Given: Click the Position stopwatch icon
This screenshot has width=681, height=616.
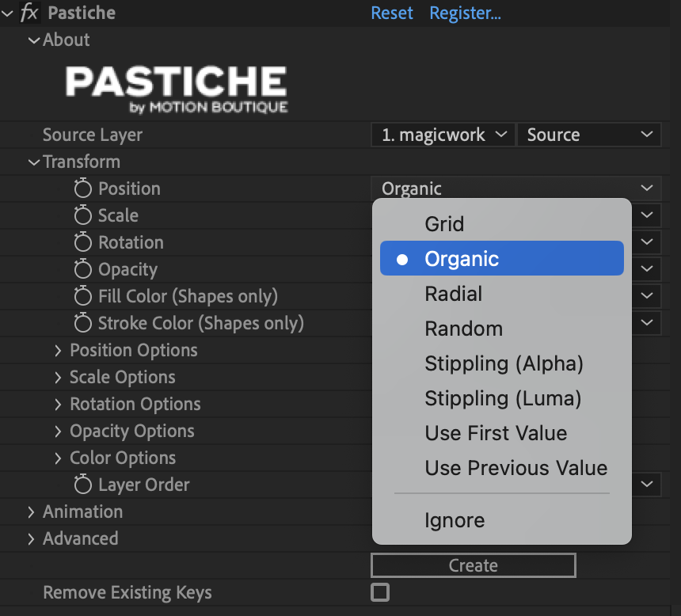Looking at the screenshot, I should (x=83, y=188).
